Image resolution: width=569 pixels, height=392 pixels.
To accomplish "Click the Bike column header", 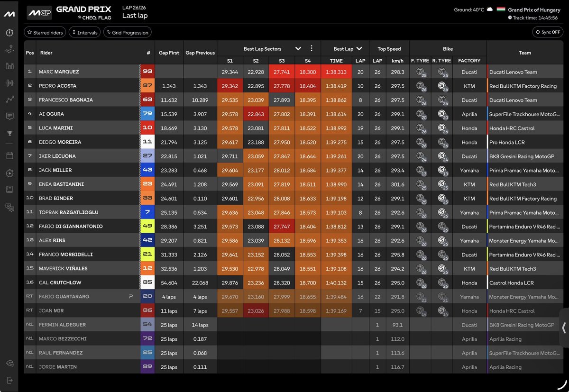I will click(x=448, y=49).
